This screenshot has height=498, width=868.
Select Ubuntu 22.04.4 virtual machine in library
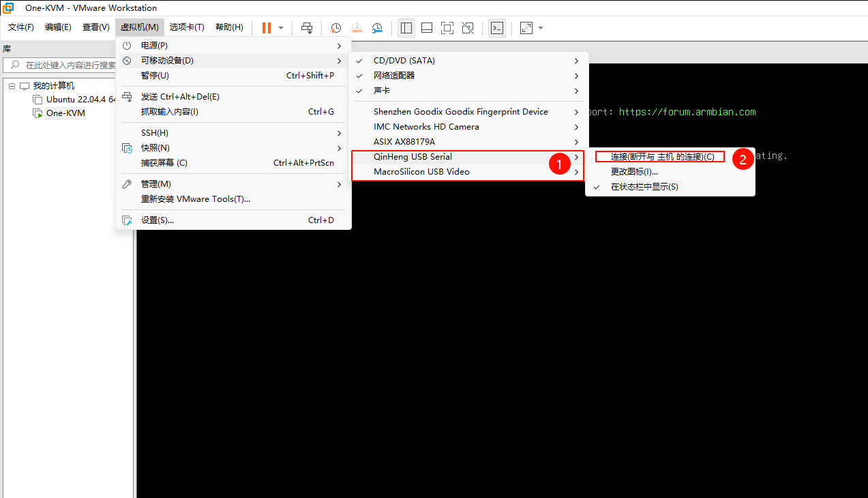point(76,100)
